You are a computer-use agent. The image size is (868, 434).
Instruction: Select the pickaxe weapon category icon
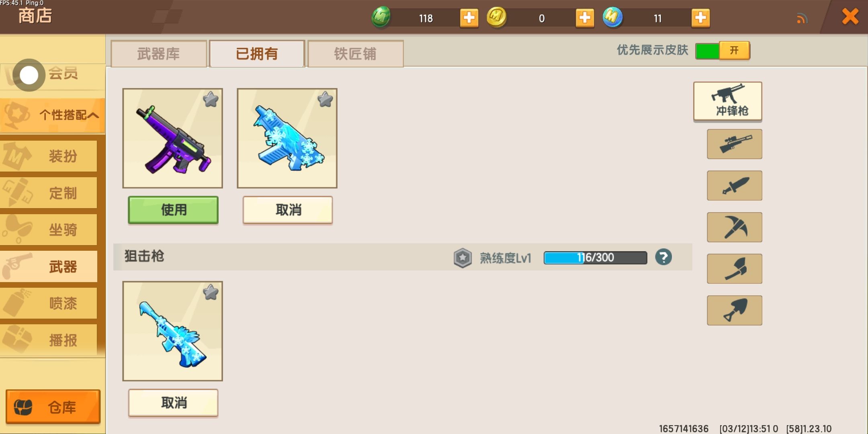coord(735,227)
